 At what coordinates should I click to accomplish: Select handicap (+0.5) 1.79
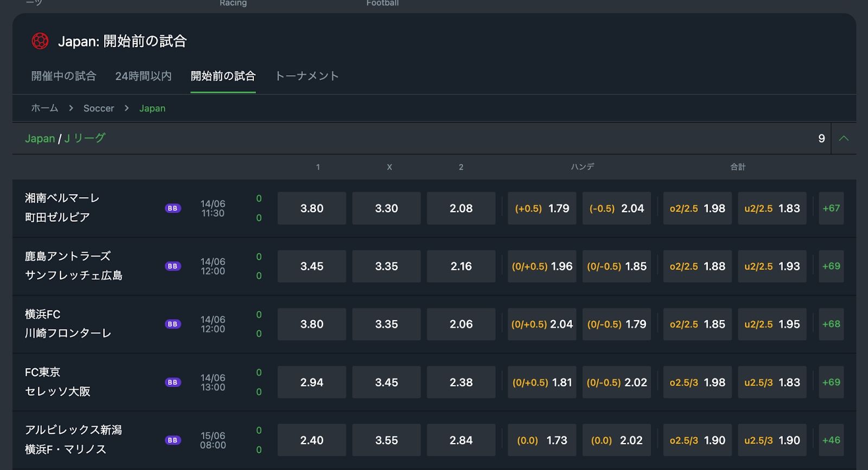tap(542, 208)
